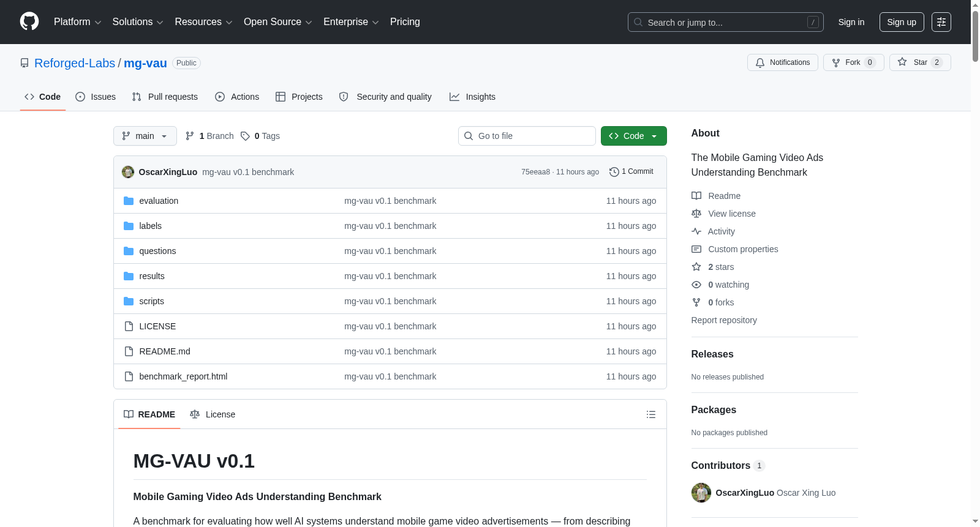Expand the Open Source menu
Image resolution: width=980 pixels, height=527 pixels.
coord(278,22)
